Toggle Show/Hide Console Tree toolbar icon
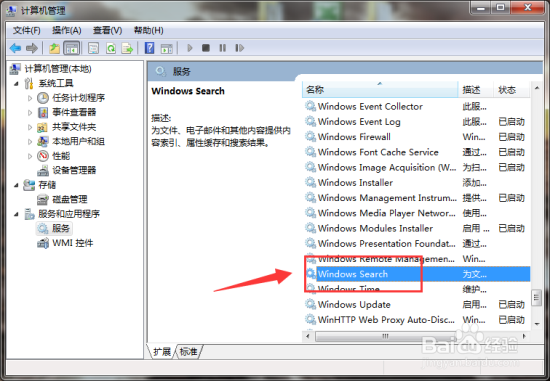 click(x=72, y=48)
